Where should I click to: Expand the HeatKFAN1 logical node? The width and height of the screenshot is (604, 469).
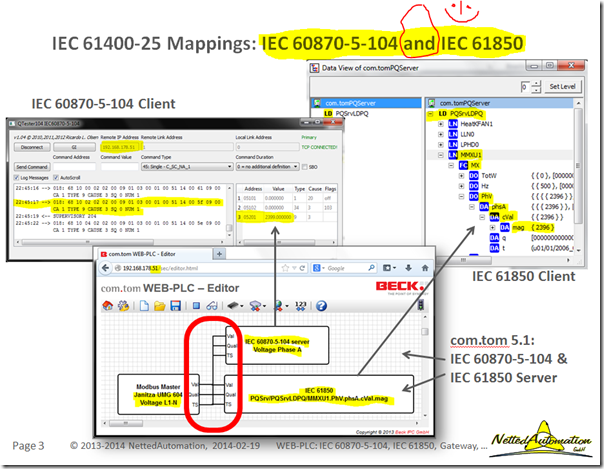click(x=441, y=124)
